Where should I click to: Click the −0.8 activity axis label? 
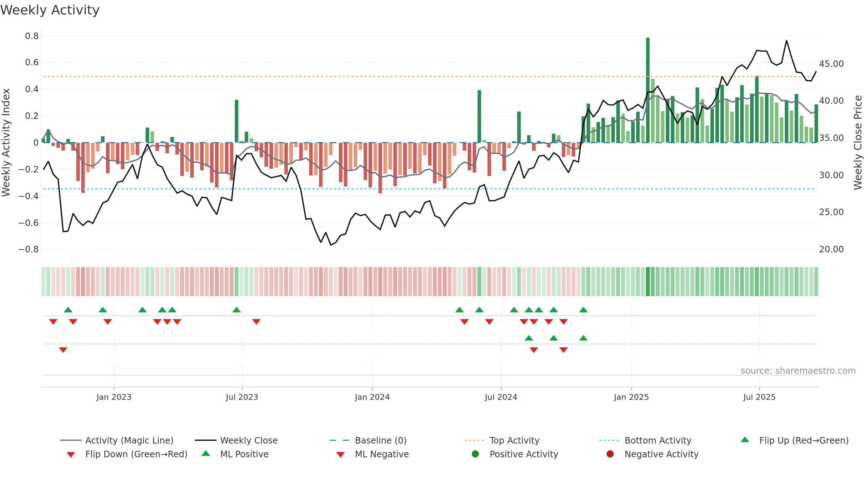click(29, 249)
